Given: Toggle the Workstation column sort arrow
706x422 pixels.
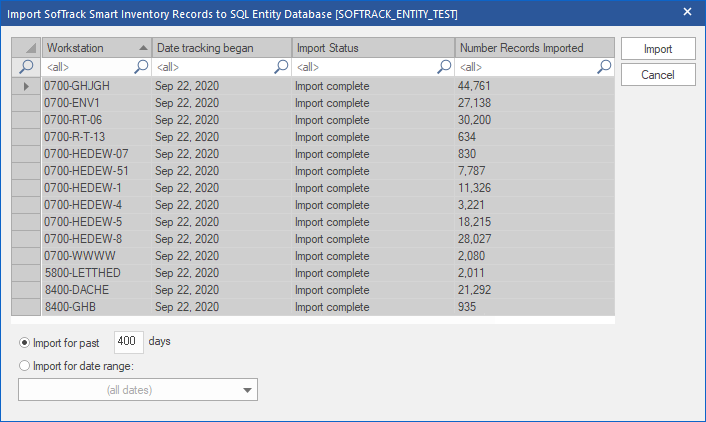Looking at the screenshot, I should pyautogui.click(x=143, y=48).
